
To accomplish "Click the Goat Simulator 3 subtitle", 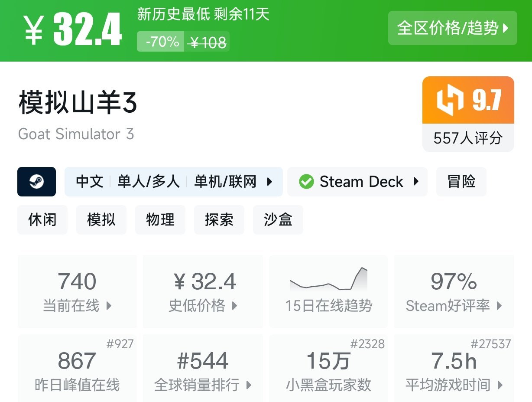I will pyautogui.click(x=76, y=134).
